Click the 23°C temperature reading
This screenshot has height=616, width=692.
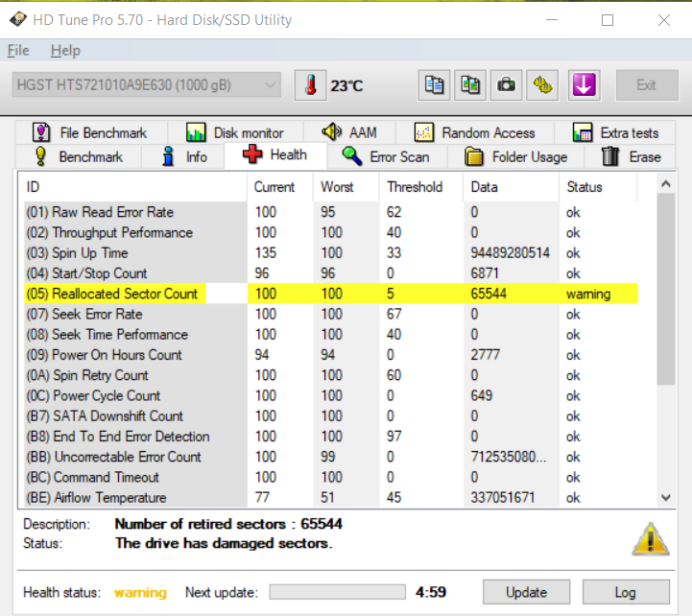click(x=346, y=85)
